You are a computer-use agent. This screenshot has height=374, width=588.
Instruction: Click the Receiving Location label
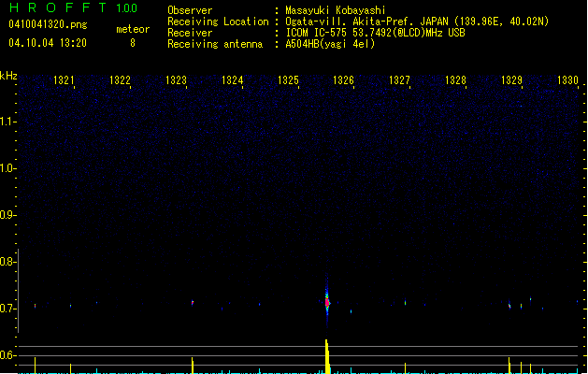tap(218, 22)
